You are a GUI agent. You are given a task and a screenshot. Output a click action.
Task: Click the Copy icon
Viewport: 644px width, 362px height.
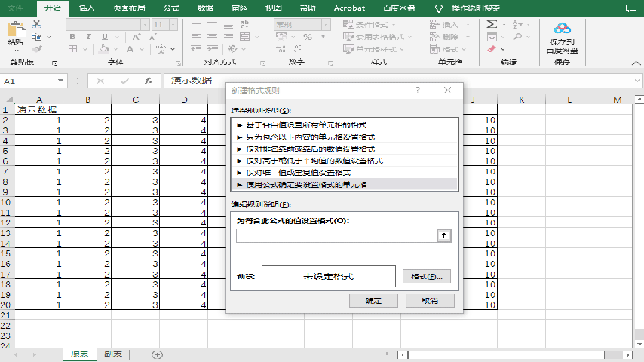click(x=36, y=37)
